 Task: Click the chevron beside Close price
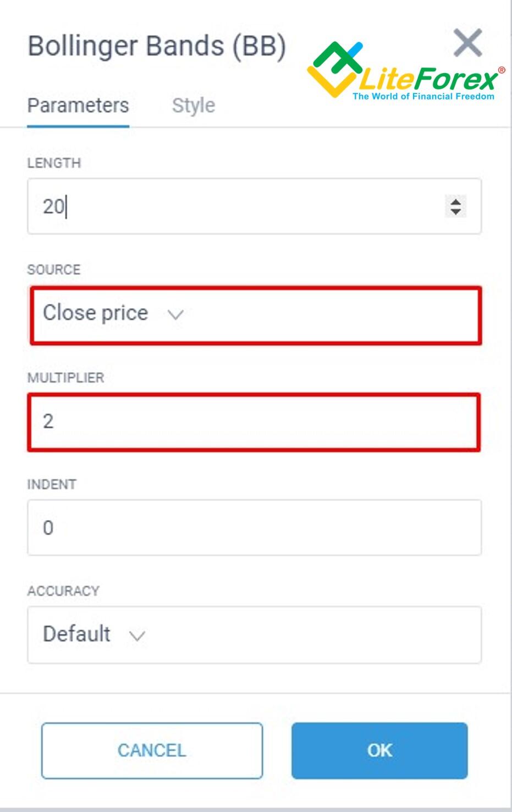click(175, 315)
